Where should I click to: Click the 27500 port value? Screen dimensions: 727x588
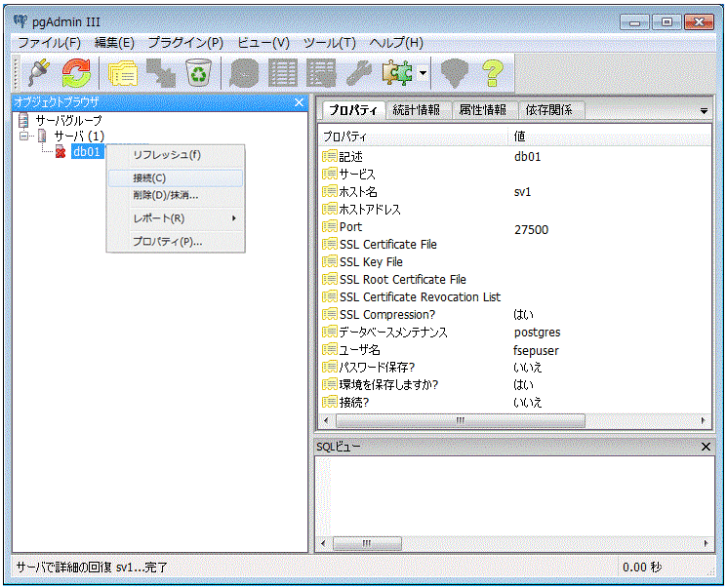click(x=531, y=230)
